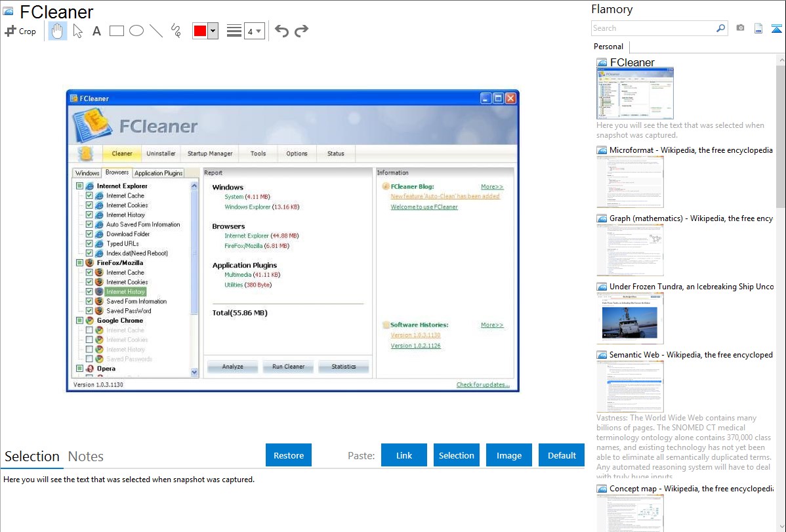This screenshot has width=786, height=532.
Task: Choose the freehand scribble tool
Action: (175, 31)
